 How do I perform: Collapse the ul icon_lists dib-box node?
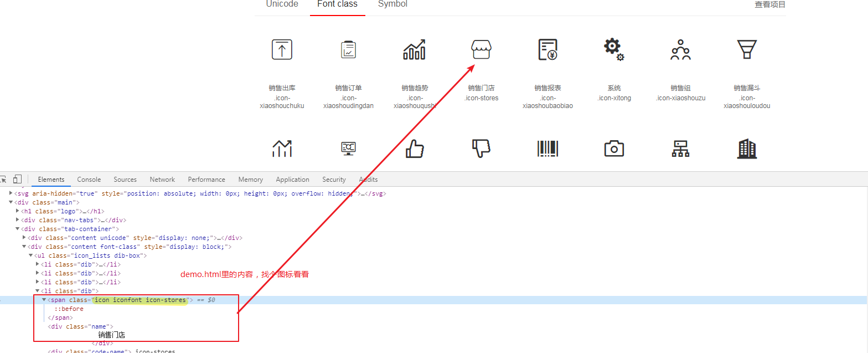coord(31,255)
